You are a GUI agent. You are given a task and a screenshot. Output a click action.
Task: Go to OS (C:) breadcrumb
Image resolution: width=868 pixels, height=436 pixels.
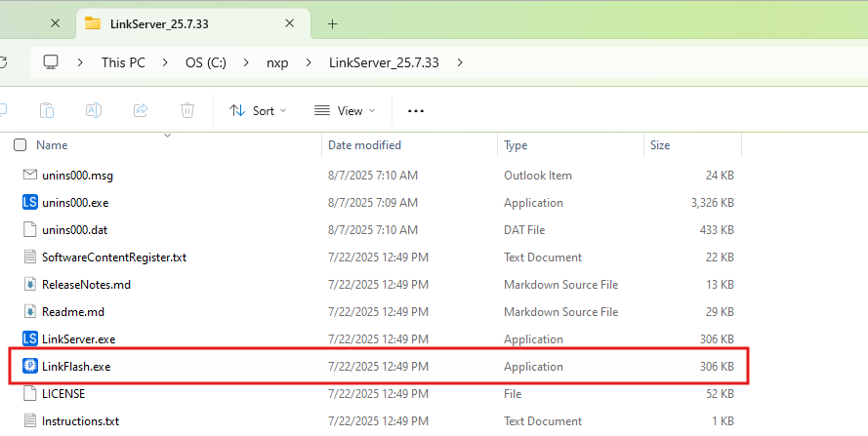(x=205, y=62)
